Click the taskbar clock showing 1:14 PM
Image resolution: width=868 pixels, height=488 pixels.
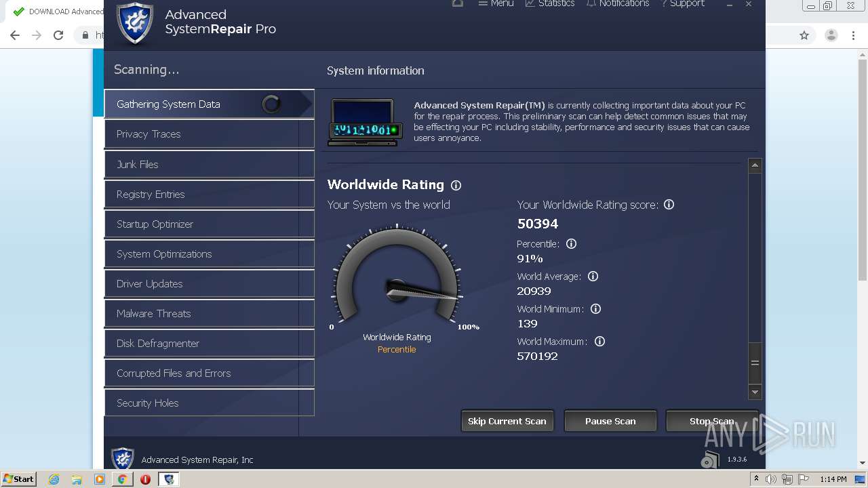tap(833, 479)
